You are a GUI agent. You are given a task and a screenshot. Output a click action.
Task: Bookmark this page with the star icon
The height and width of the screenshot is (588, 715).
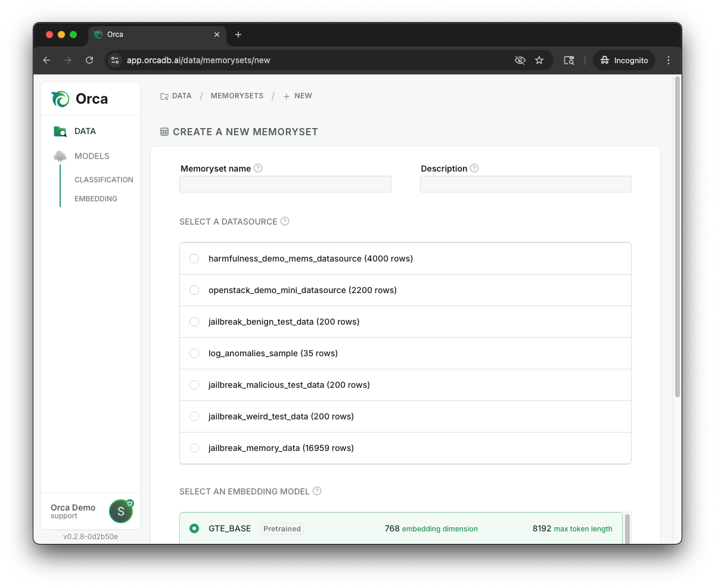539,60
